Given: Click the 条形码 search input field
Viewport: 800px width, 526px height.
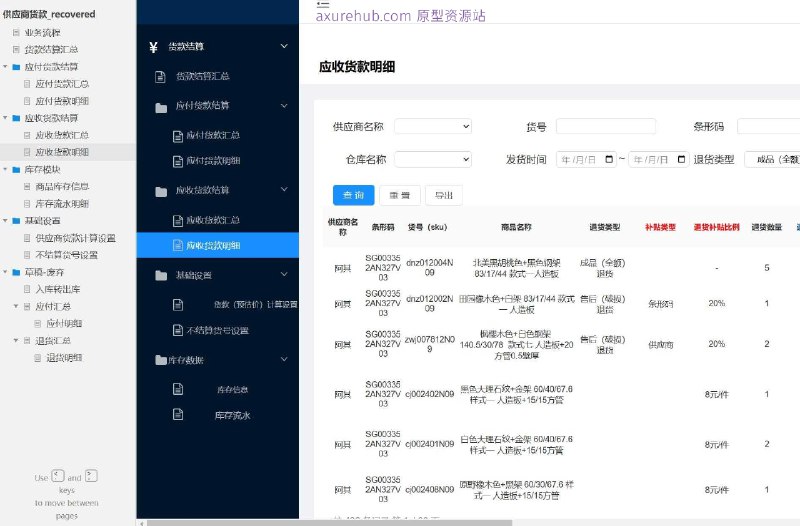Looking at the screenshot, I should 768,126.
